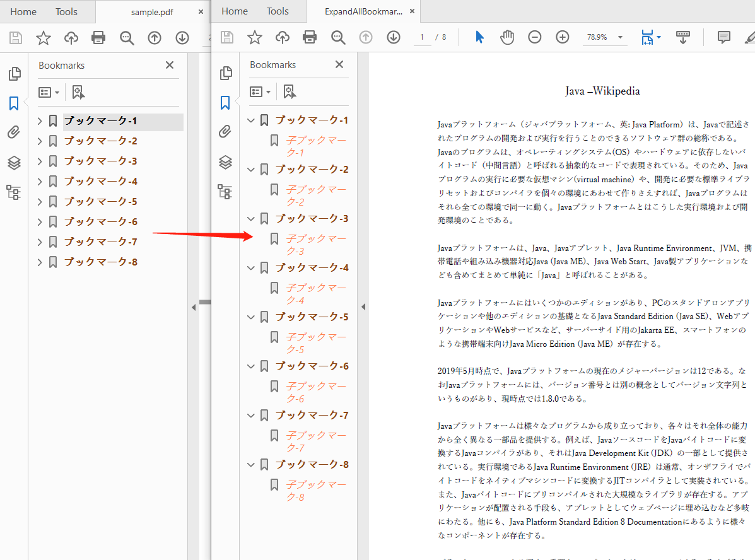Select ブックマーク-4 in sample.pdf bookmarks

[101, 182]
